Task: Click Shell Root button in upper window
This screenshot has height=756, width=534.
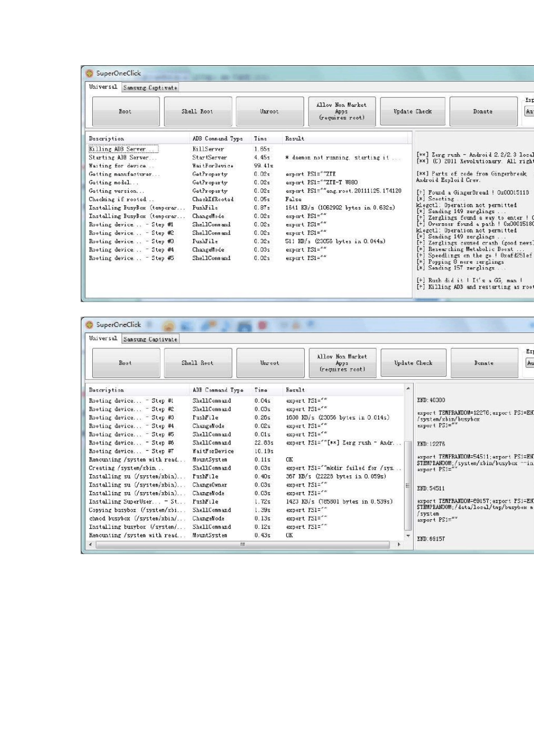Action: click(198, 111)
